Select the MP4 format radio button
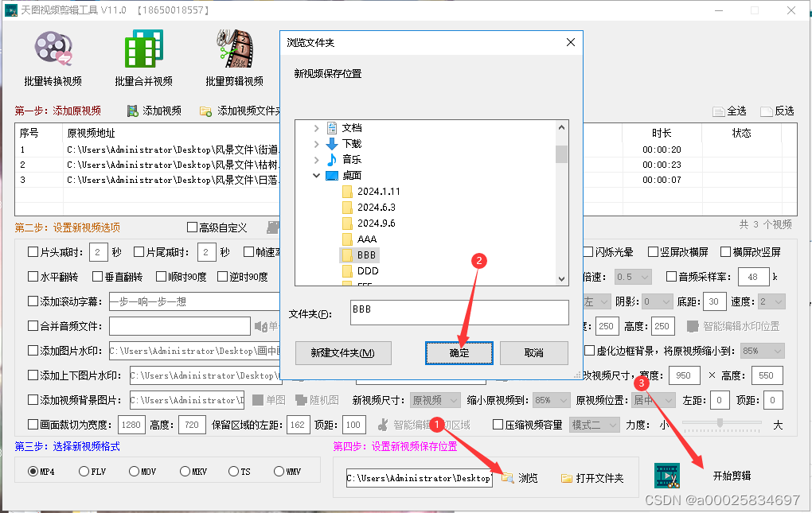The width and height of the screenshot is (812, 513). pos(33,471)
